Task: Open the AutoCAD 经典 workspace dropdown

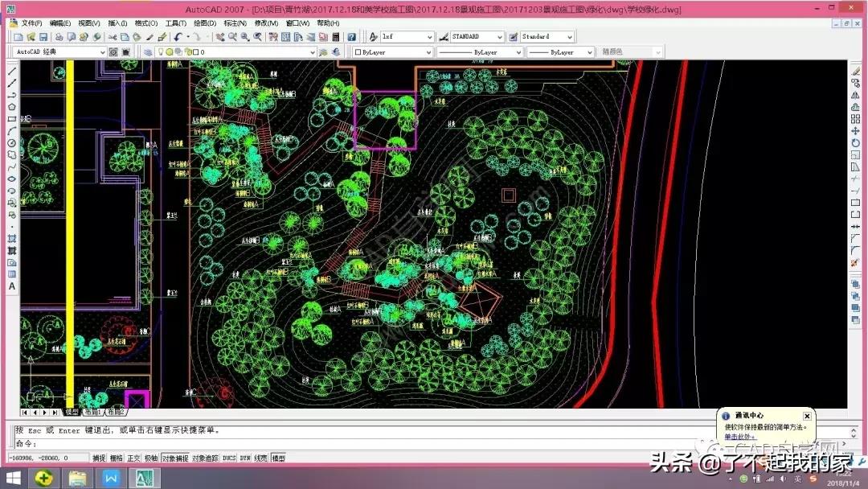Action: 59,52
